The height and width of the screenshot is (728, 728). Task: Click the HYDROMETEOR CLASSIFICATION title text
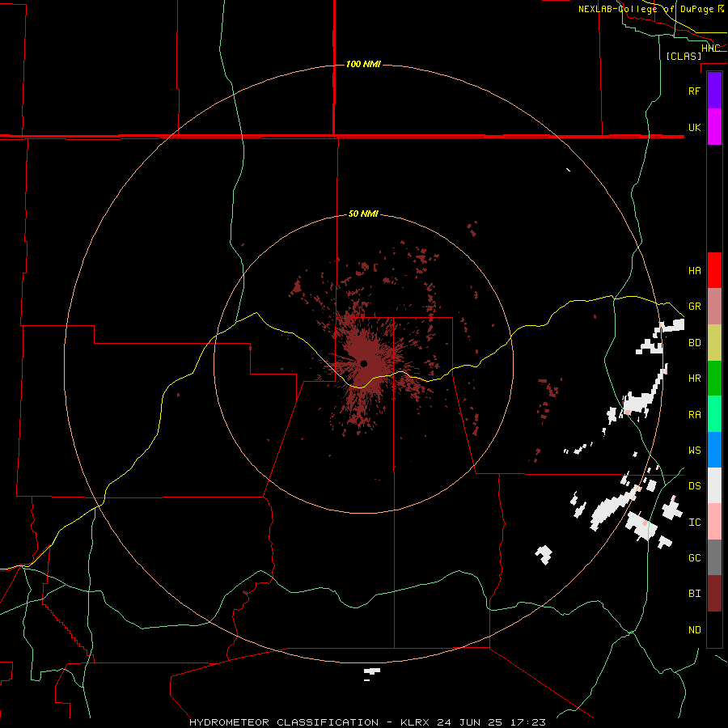[x=284, y=722]
